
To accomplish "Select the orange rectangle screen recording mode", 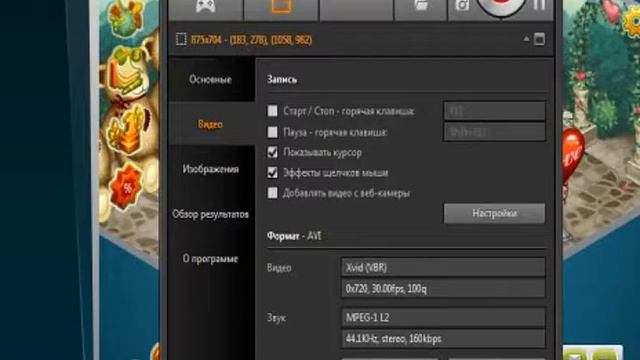I will click(281, 6).
